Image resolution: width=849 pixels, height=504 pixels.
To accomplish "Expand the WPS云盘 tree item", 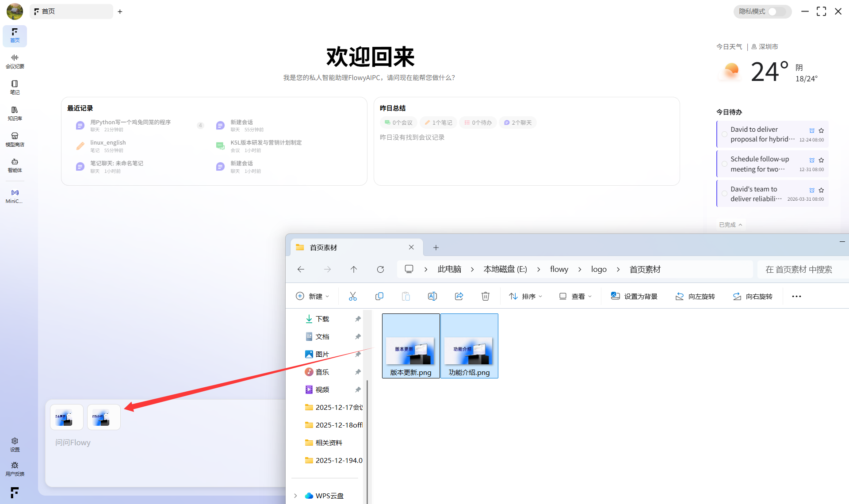I will coord(295,496).
